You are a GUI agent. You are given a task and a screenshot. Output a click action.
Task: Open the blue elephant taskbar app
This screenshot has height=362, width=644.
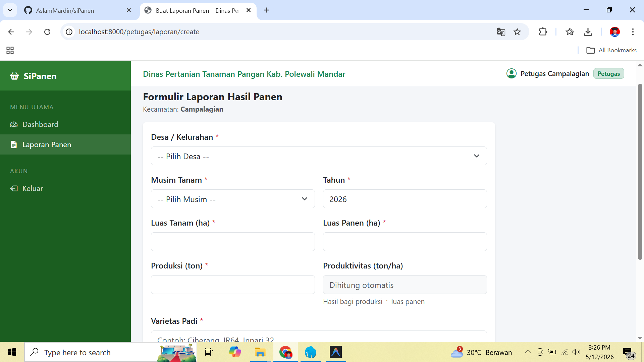[311, 352]
